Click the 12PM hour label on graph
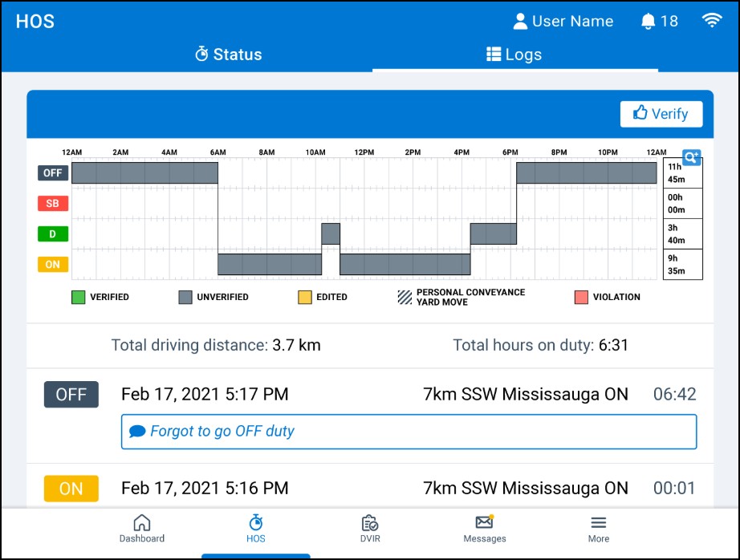 pos(364,152)
